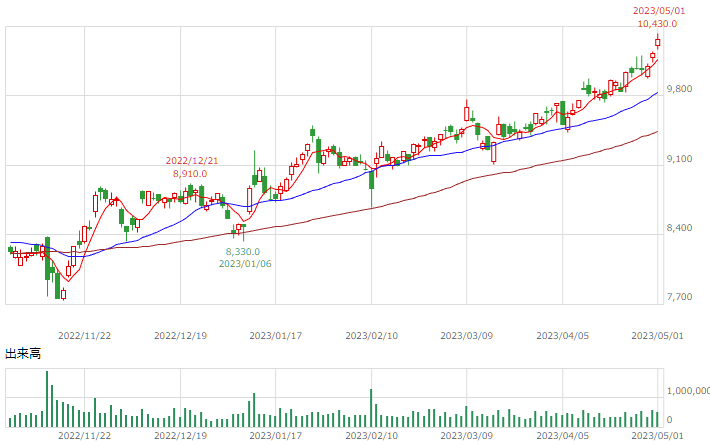Image resolution: width=710 pixels, height=446 pixels.
Task: Select the 出来高 volume section heading
Action: point(23,354)
